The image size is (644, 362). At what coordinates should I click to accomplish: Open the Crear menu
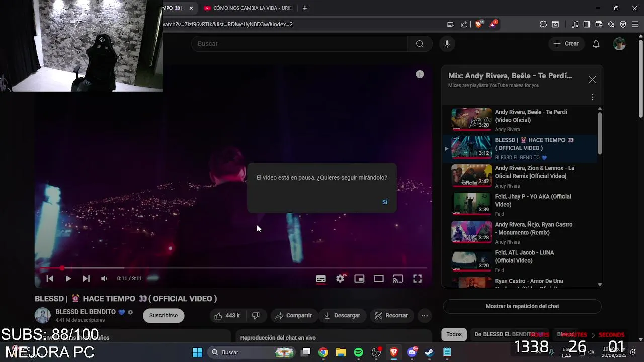point(566,44)
